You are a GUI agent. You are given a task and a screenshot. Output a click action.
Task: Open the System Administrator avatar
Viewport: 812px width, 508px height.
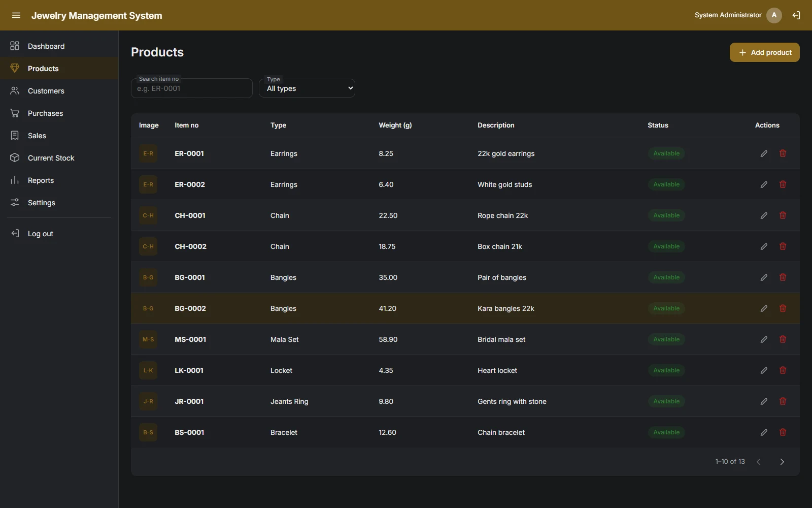774,15
